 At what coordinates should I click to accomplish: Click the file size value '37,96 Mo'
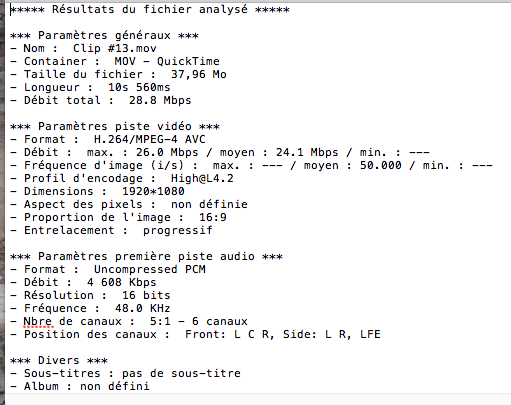point(199,74)
